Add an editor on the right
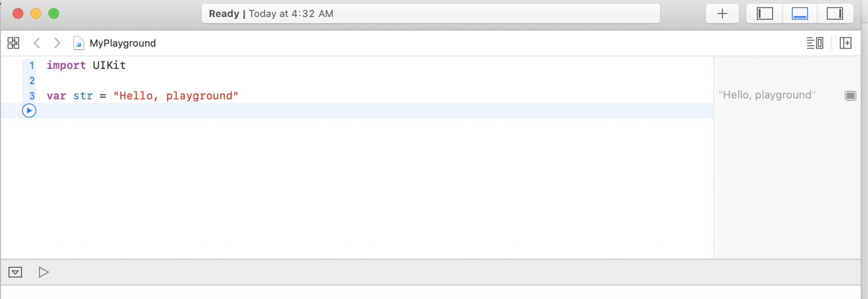This screenshot has width=868, height=299. [845, 43]
